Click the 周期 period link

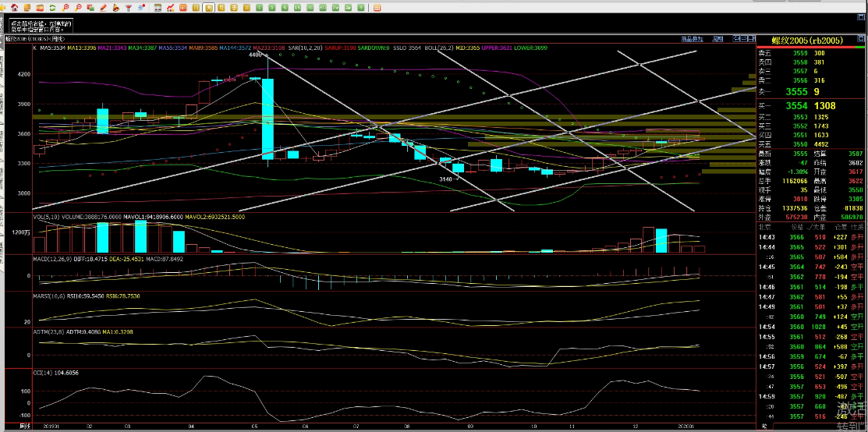[717, 39]
